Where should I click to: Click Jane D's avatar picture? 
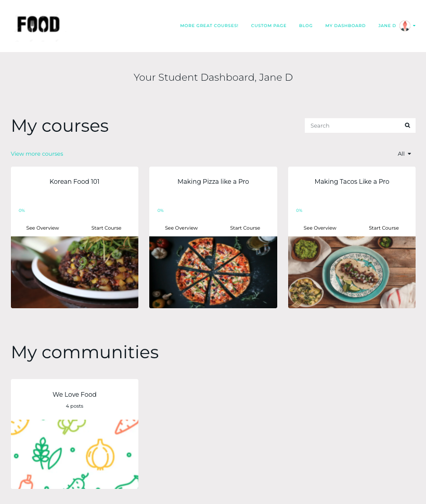(x=405, y=26)
